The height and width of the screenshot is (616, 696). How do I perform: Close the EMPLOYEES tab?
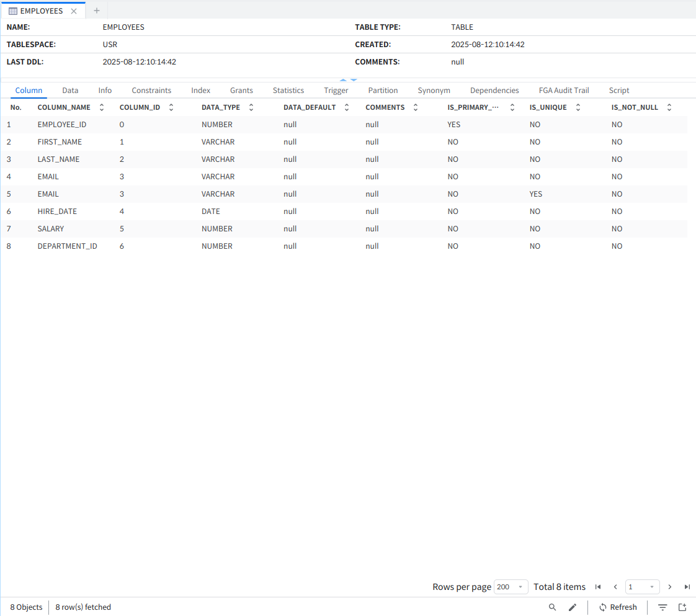(74, 11)
